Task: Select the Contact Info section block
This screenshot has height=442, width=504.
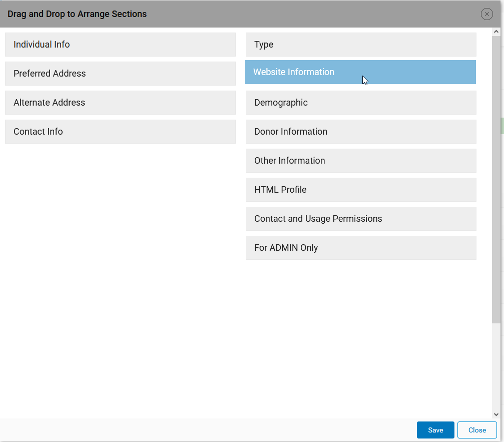Action: point(120,132)
